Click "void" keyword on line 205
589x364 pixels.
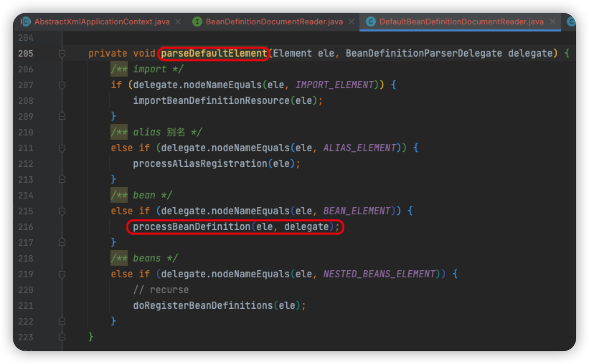(x=144, y=54)
